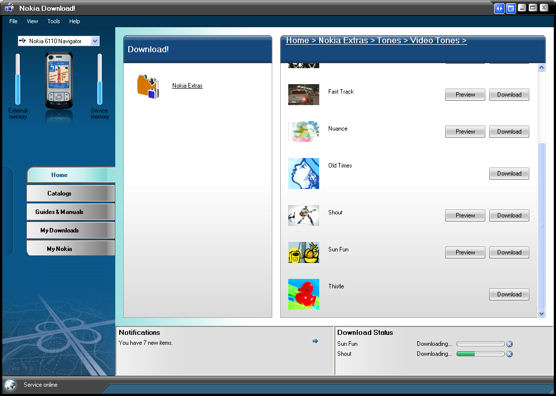Click the Old Times thumbnail

point(304,173)
